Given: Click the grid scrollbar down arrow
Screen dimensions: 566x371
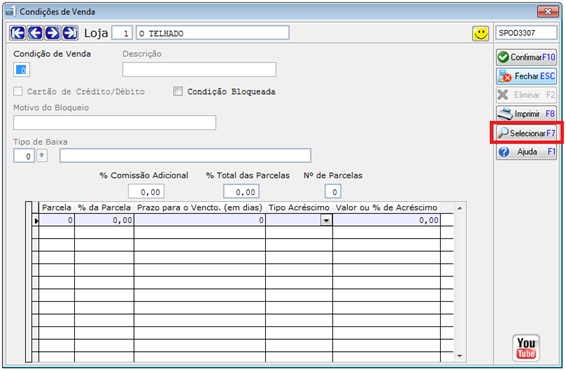Looking at the screenshot, I should coord(460,356).
